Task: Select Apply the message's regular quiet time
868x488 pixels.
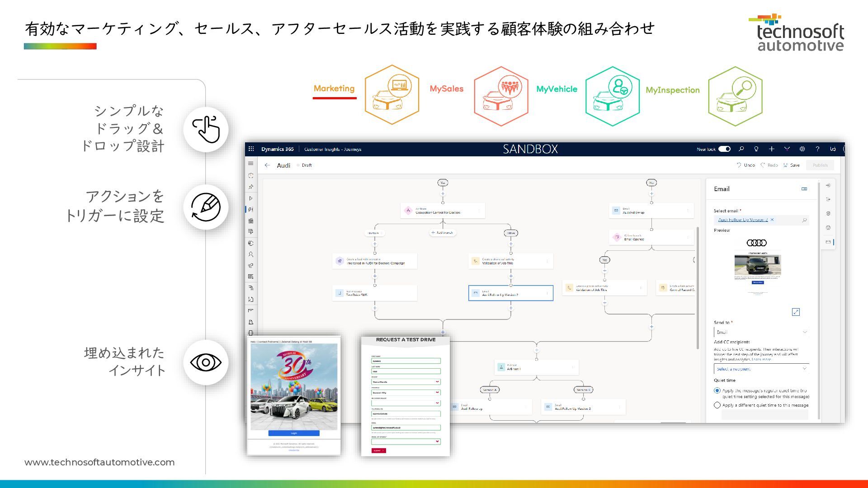Action: 717,390
